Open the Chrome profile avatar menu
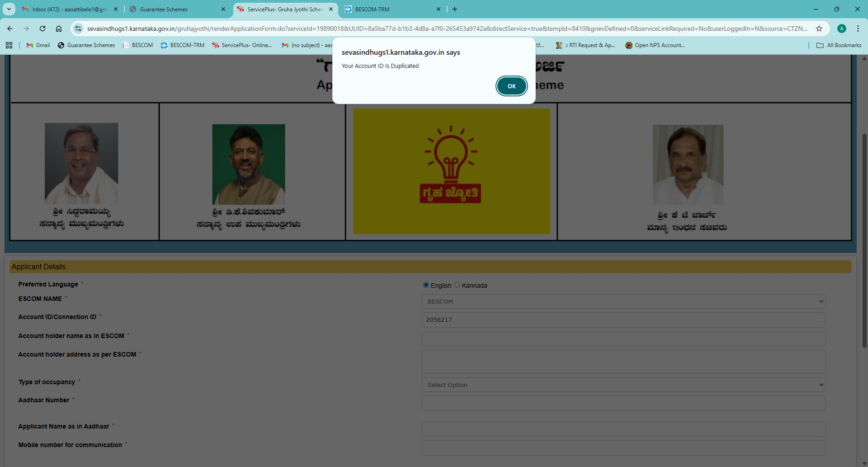Viewport: 868px width, 467px height. [x=842, y=29]
